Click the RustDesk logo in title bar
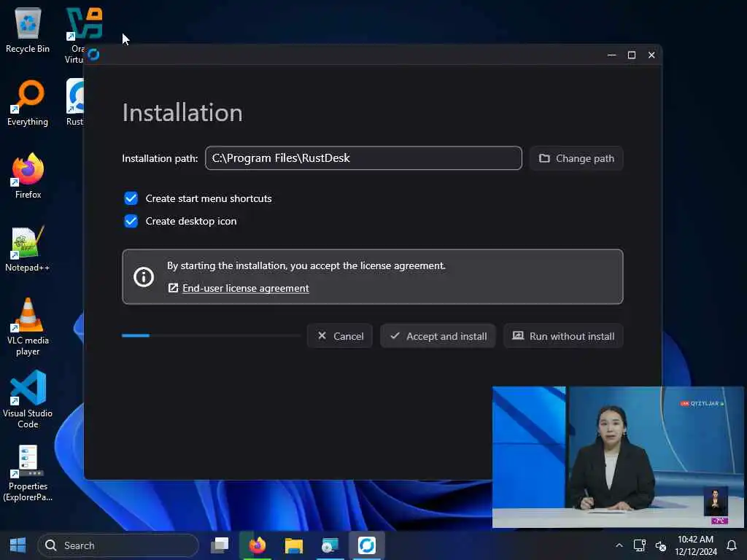The height and width of the screenshot is (560, 747). point(94,55)
